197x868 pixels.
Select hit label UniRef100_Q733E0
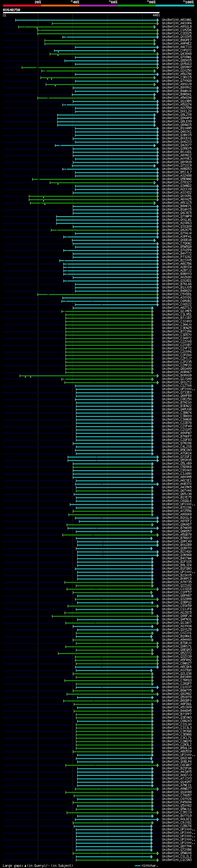(x=177, y=392)
